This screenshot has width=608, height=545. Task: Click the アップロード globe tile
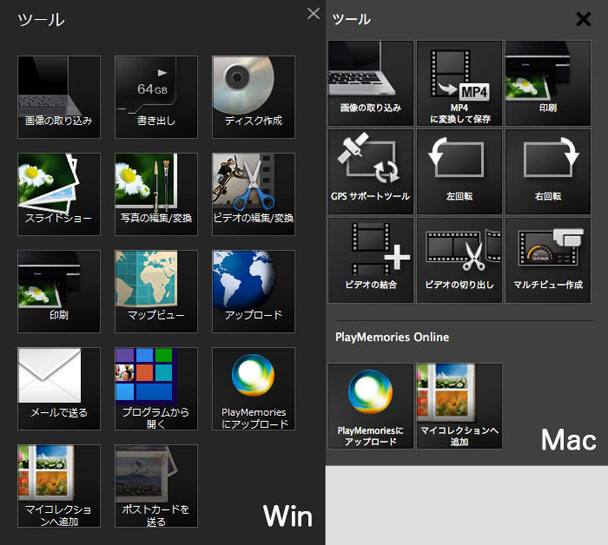pos(254,291)
